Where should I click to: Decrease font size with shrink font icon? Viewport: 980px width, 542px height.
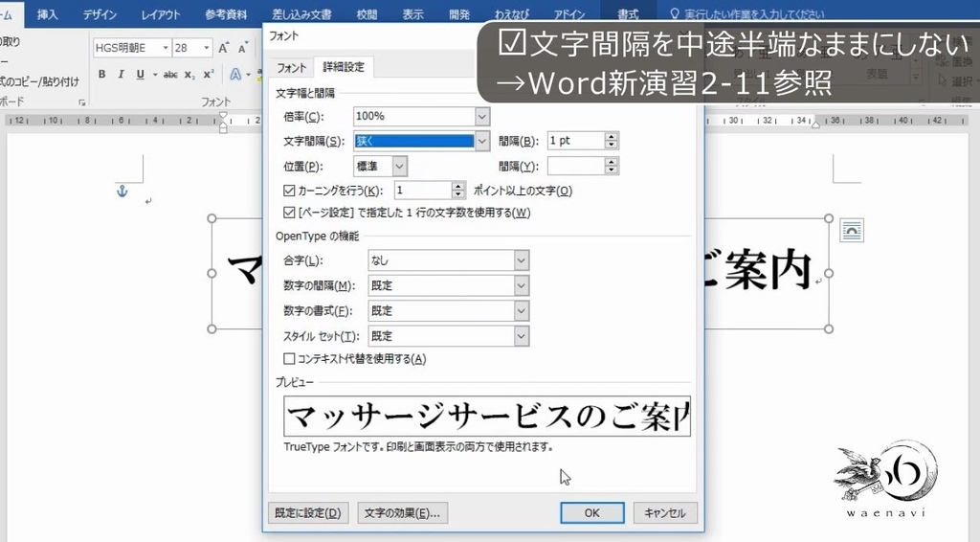coord(242,48)
